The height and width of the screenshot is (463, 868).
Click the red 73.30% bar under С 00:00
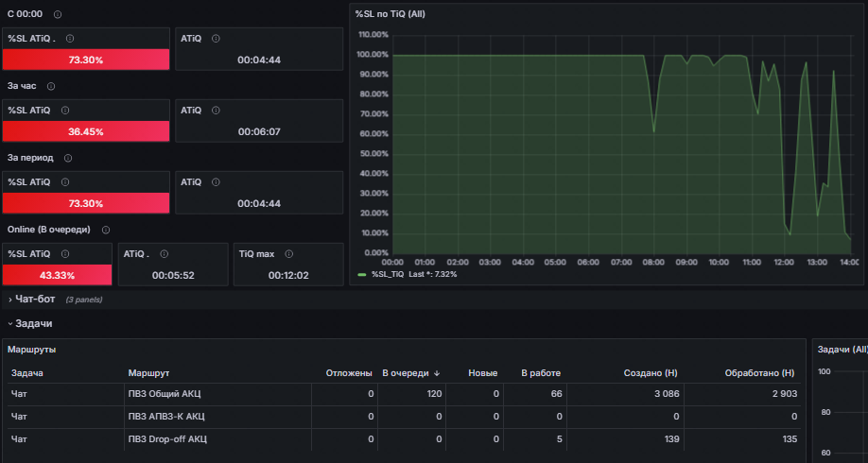(x=86, y=60)
